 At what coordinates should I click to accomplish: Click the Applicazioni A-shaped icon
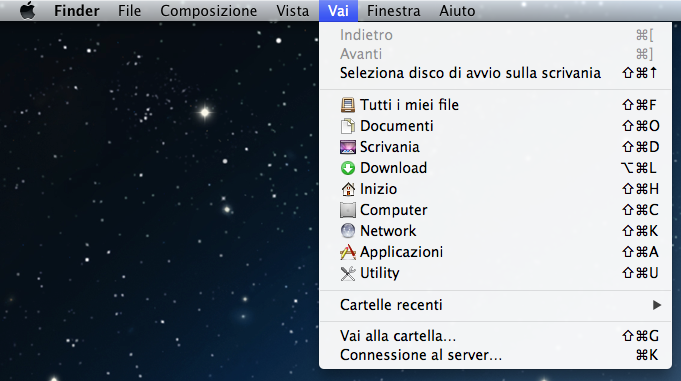tap(347, 252)
